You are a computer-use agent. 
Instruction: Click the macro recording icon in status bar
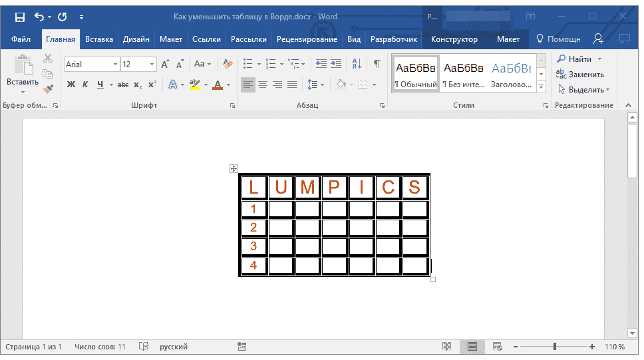242,347
